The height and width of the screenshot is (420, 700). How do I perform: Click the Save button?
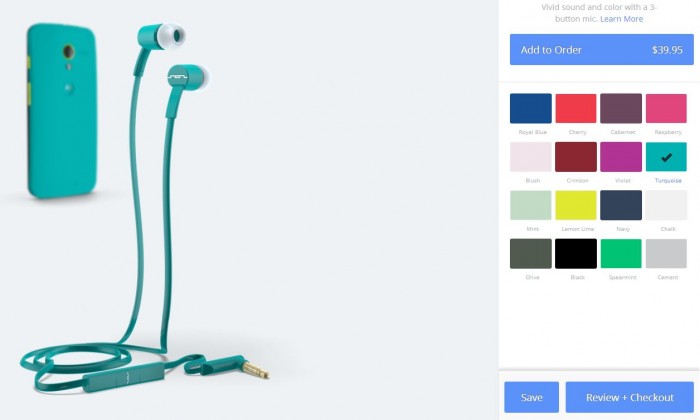point(531,397)
